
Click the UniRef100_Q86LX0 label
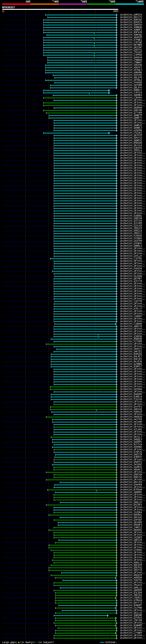tap(131, 502)
